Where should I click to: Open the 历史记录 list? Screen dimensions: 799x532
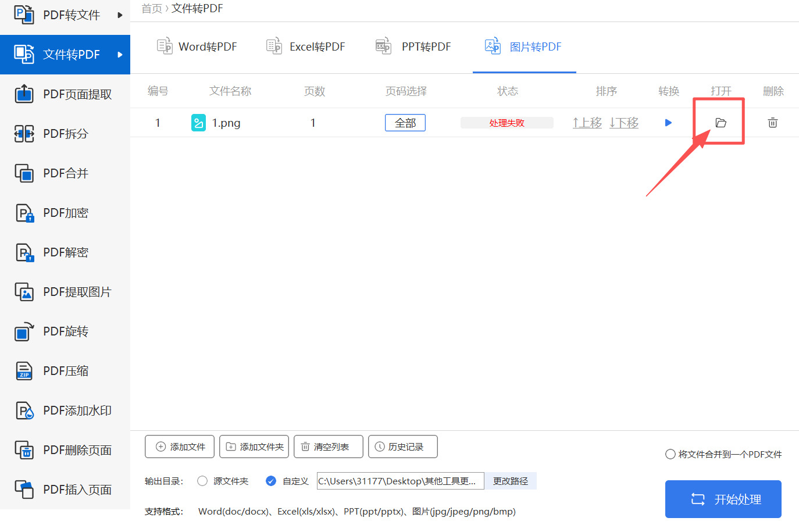pyautogui.click(x=403, y=447)
